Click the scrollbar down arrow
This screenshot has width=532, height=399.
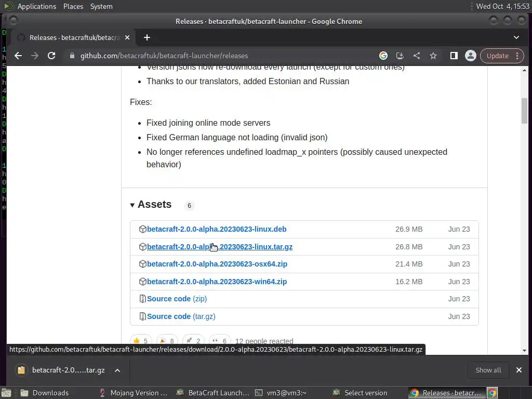click(x=524, y=351)
